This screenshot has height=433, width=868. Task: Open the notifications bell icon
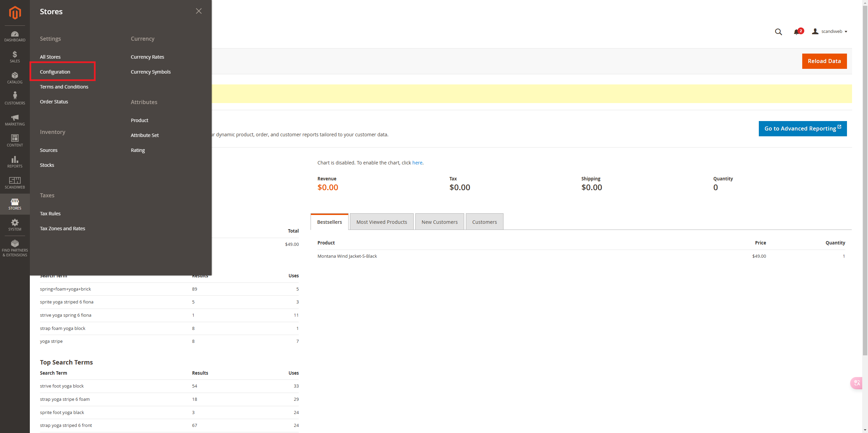pyautogui.click(x=796, y=32)
